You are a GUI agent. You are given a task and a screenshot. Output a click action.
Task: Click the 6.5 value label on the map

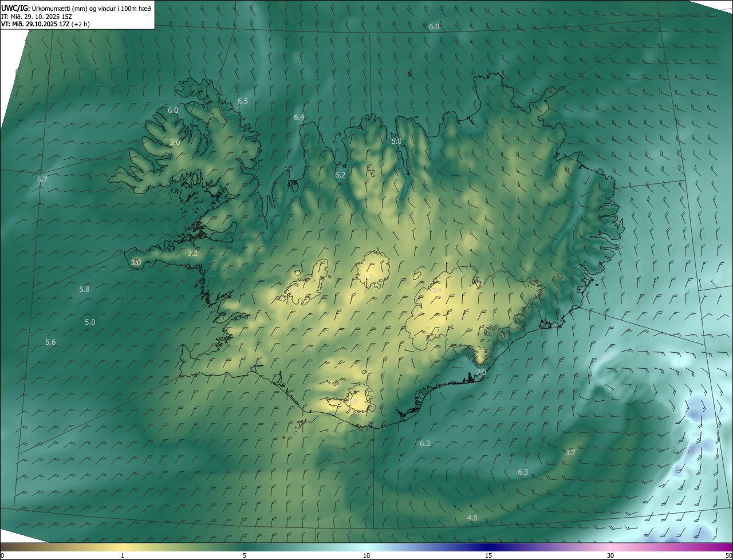(x=243, y=101)
